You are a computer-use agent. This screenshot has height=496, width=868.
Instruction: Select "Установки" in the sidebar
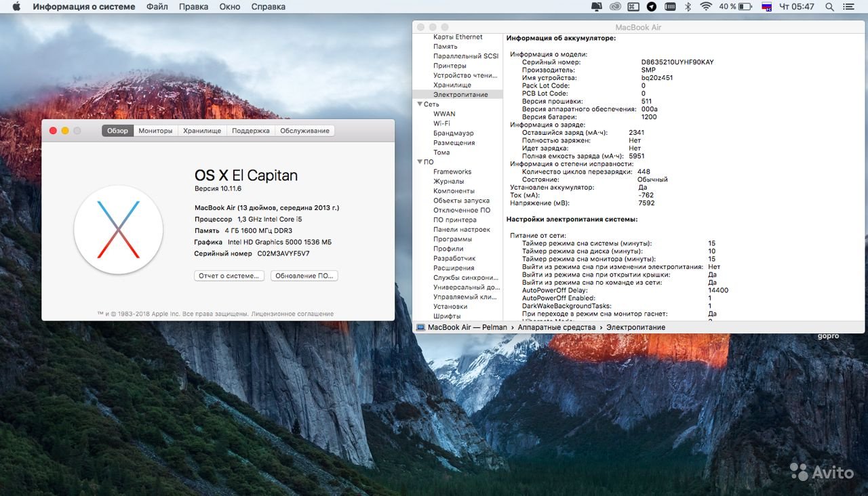point(450,306)
